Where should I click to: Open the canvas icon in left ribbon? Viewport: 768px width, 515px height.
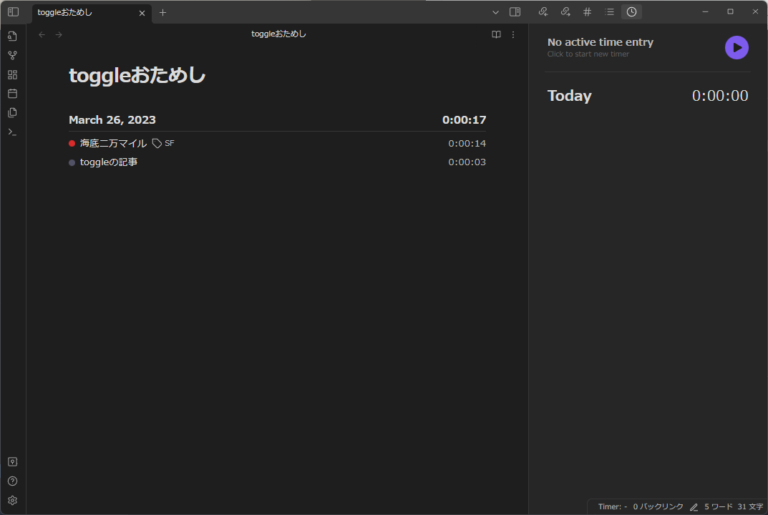[x=12, y=74]
